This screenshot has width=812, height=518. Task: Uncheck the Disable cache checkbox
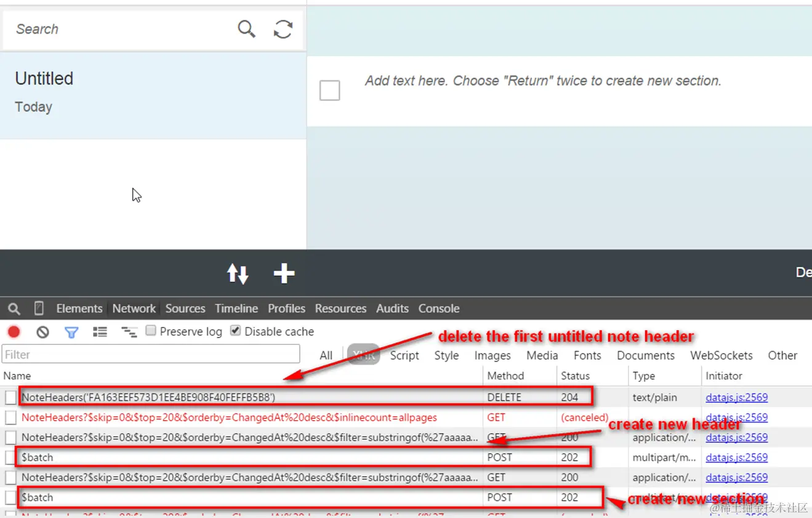click(x=235, y=331)
